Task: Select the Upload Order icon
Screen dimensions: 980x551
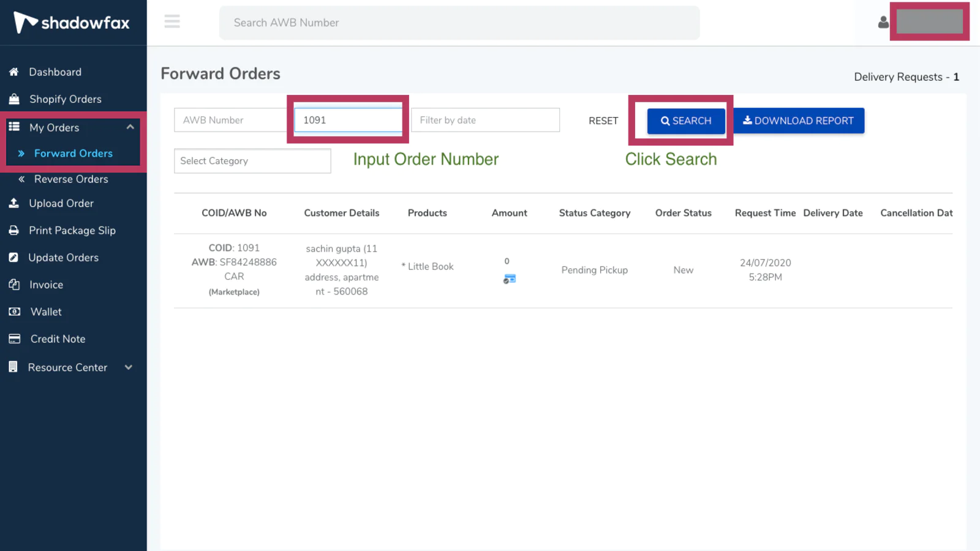Action: click(14, 203)
